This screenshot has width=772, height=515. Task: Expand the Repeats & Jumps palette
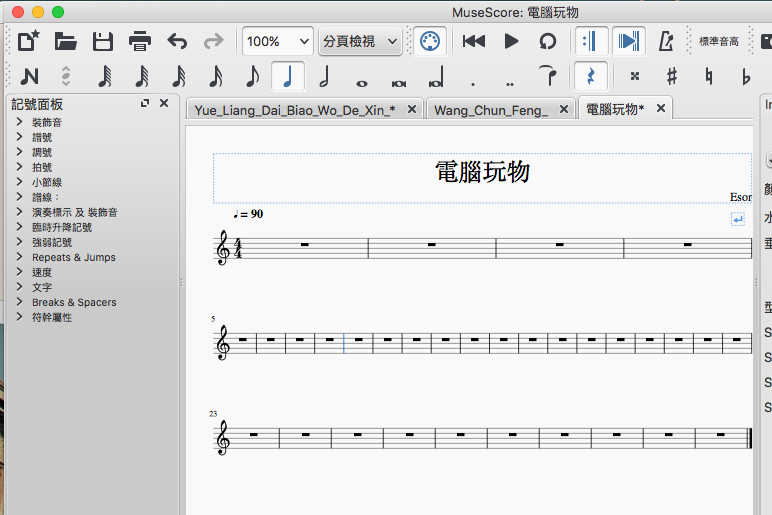tap(73, 257)
